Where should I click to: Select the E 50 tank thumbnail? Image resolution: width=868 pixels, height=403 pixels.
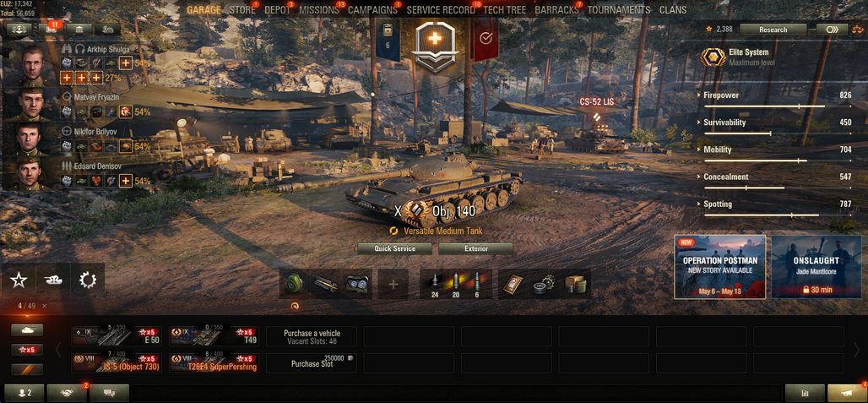point(117,336)
